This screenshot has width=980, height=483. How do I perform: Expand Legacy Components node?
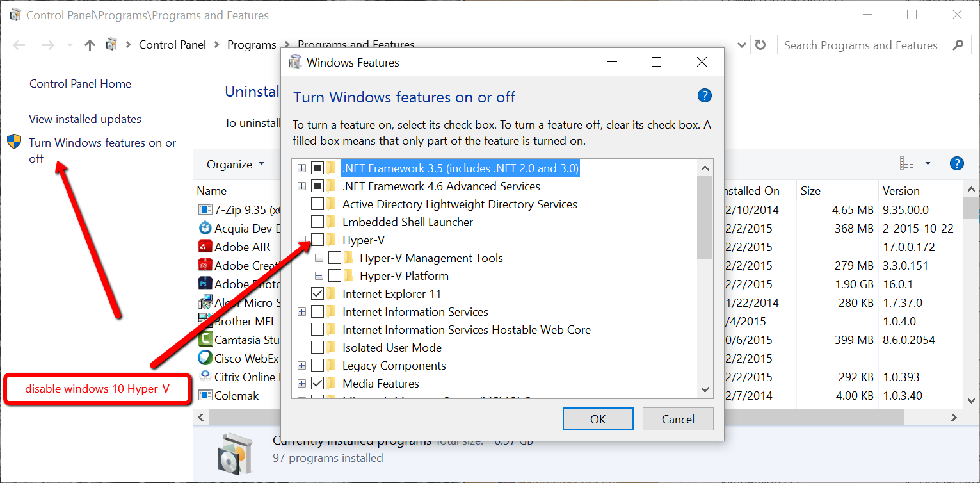pos(301,366)
